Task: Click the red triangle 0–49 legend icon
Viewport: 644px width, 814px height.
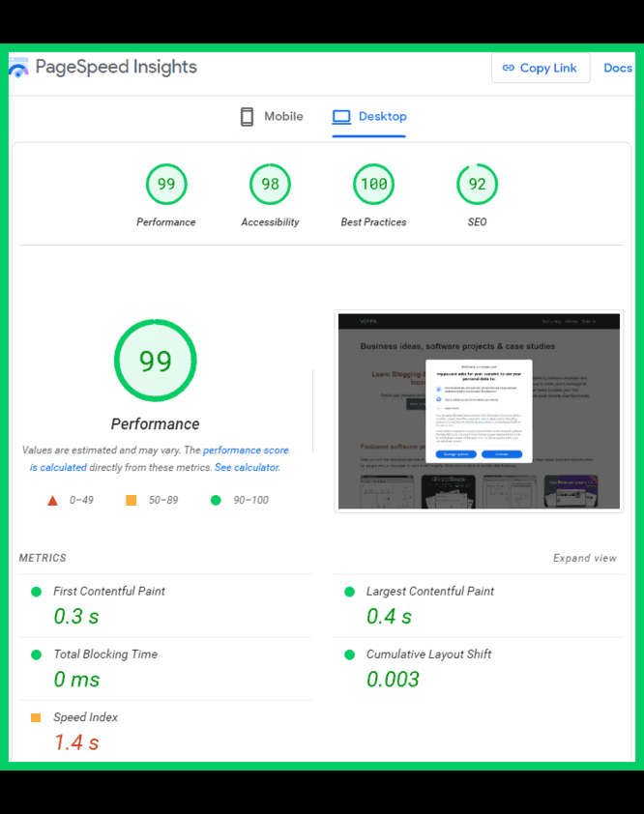Action: coord(52,501)
